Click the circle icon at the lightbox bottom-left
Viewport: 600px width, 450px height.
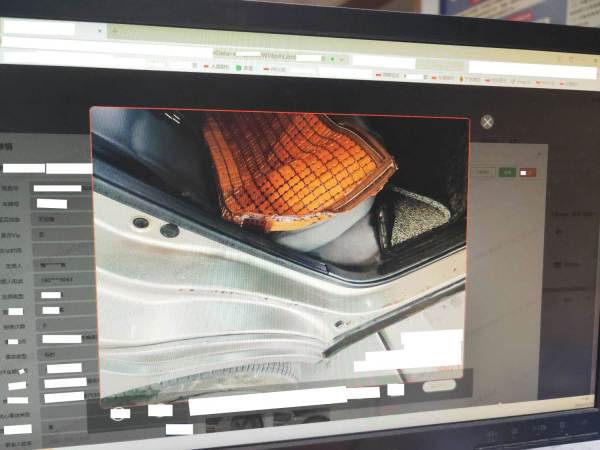click(119, 412)
